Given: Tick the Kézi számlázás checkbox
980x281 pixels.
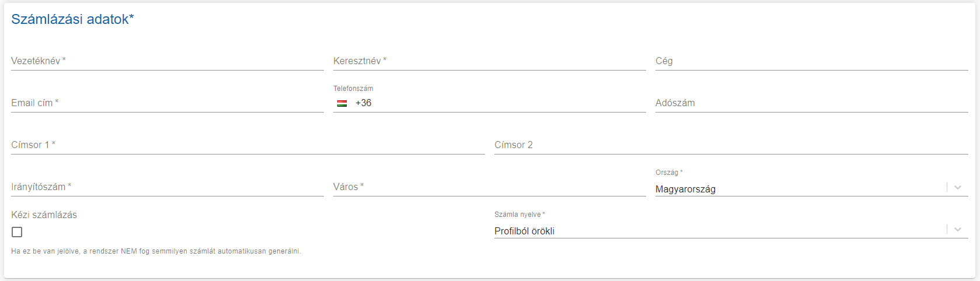Looking at the screenshot, I should tap(17, 232).
